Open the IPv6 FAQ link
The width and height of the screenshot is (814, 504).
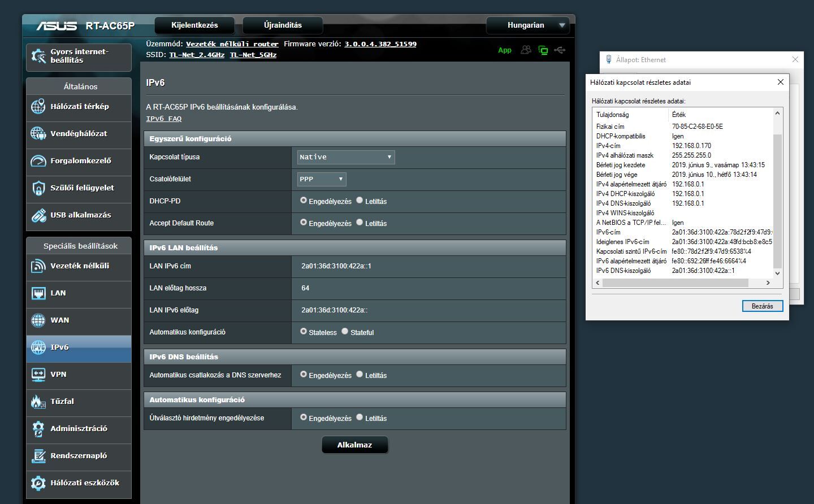point(164,119)
